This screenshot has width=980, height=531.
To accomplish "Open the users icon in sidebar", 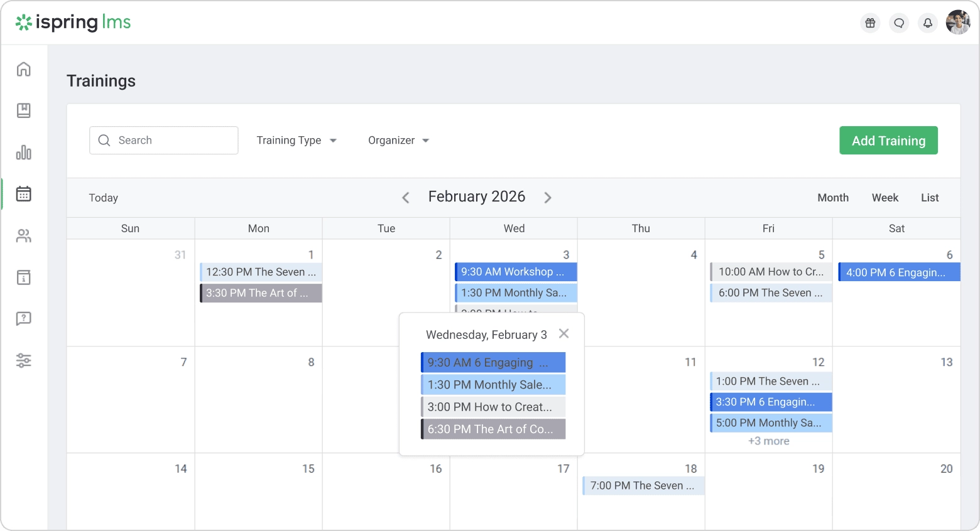I will [x=23, y=236].
